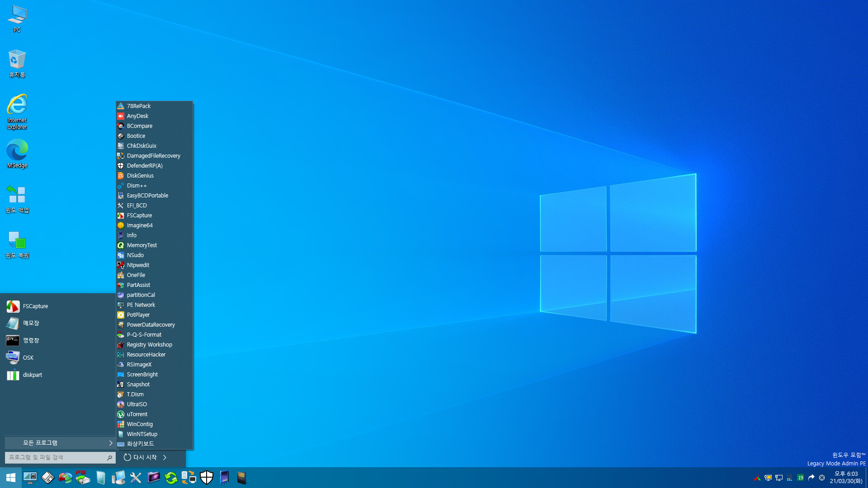Choose UltraISO in programs list

tap(155, 404)
